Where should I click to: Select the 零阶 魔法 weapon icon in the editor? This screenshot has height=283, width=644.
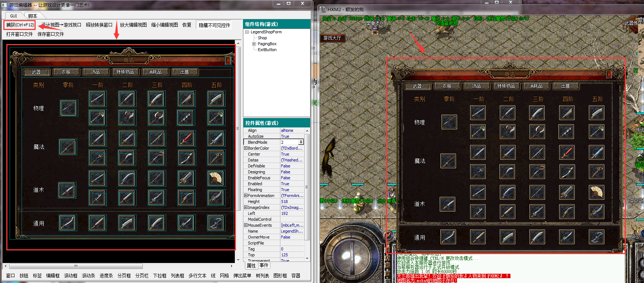(x=68, y=147)
